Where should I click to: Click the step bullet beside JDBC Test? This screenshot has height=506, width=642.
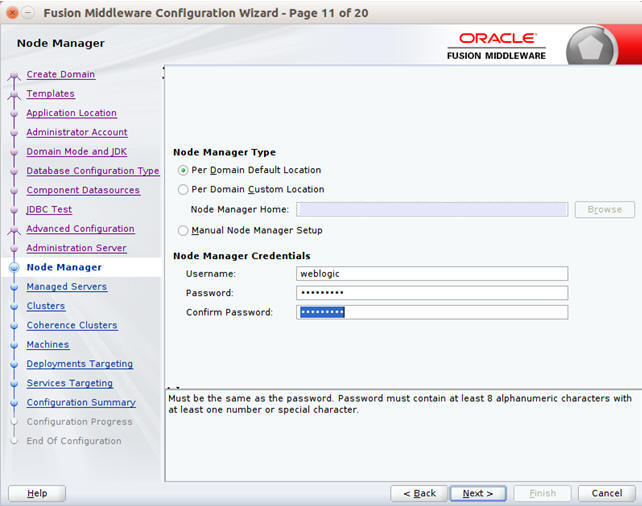pyautogui.click(x=14, y=210)
